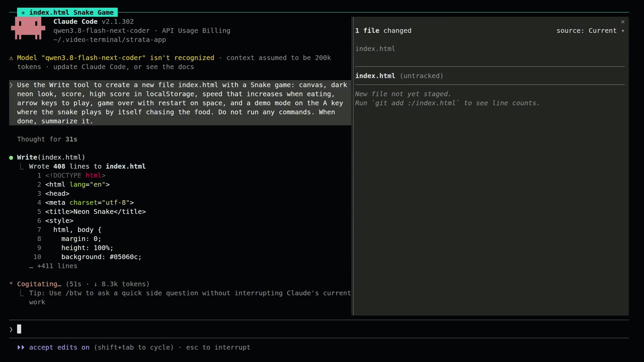644x362 pixels.
Task: Click the index.html (untracked) header
Action: (x=399, y=76)
